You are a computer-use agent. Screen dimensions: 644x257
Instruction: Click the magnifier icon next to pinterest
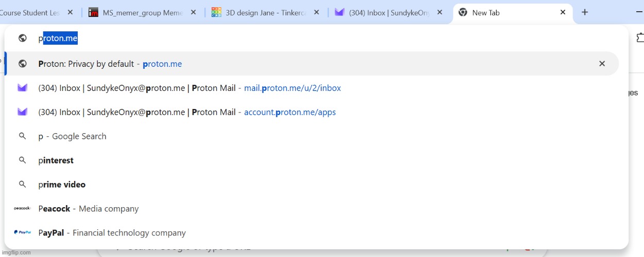(x=22, y=160)
